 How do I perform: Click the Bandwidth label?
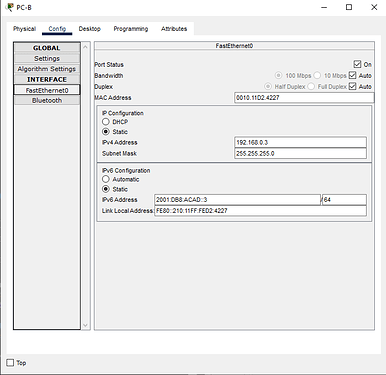pyautogui.click(x=109, y=75)
